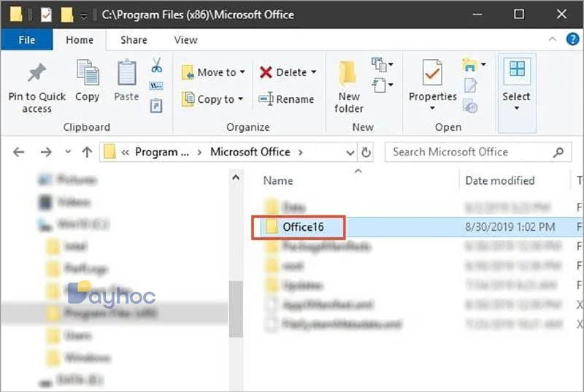Viewport: 584px width, 392px height.
Task: Open the File tab
Action: point(27,40)
